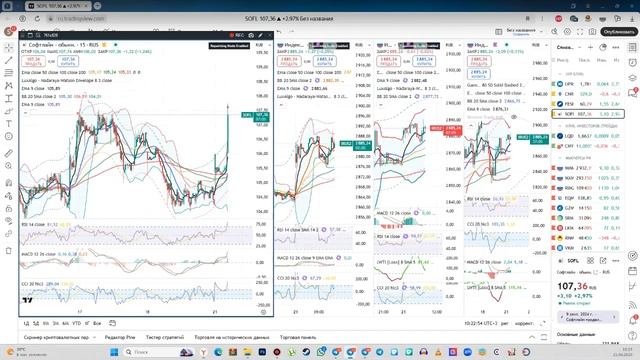Click the browser page reload button
640x360 pixels.
click(x=37, y=19)
